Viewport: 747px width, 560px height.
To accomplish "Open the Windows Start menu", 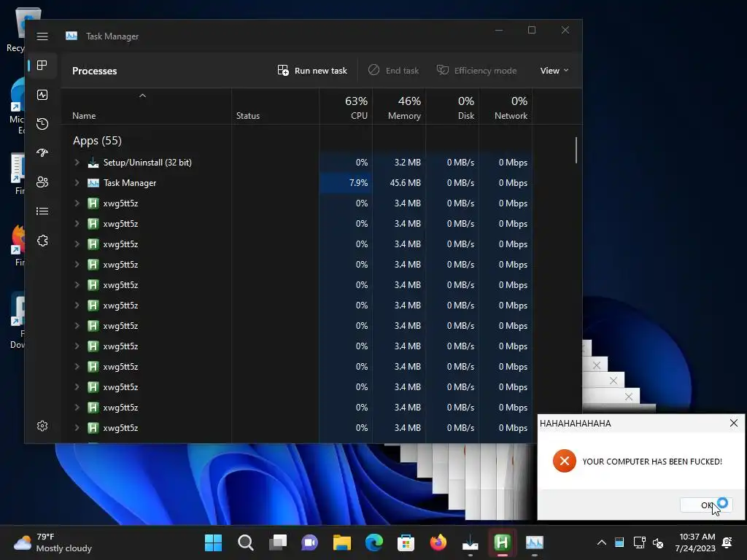I will click(x=213, y=542).
